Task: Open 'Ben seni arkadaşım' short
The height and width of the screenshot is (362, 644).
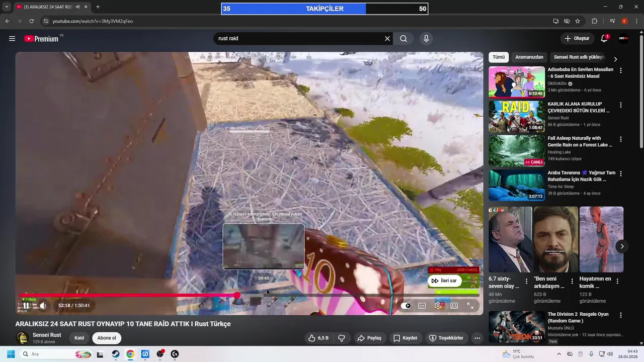Action: pos(555,239)
